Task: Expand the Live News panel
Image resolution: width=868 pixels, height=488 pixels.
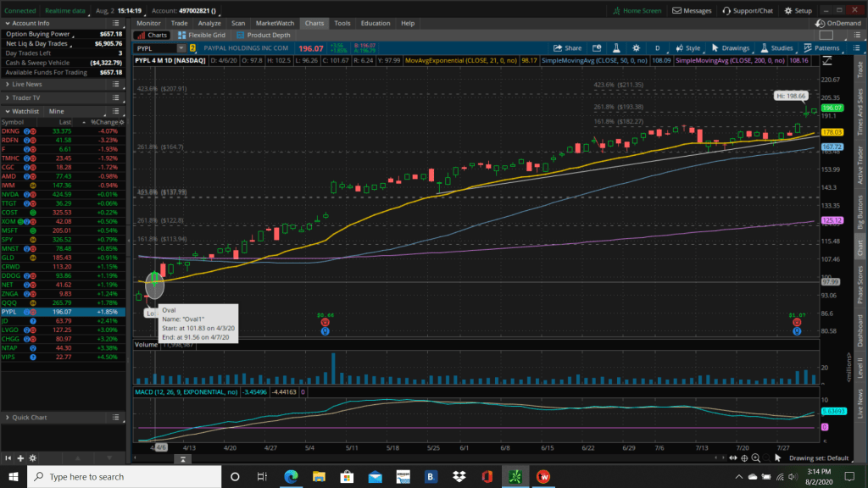Action: point(27,84)
